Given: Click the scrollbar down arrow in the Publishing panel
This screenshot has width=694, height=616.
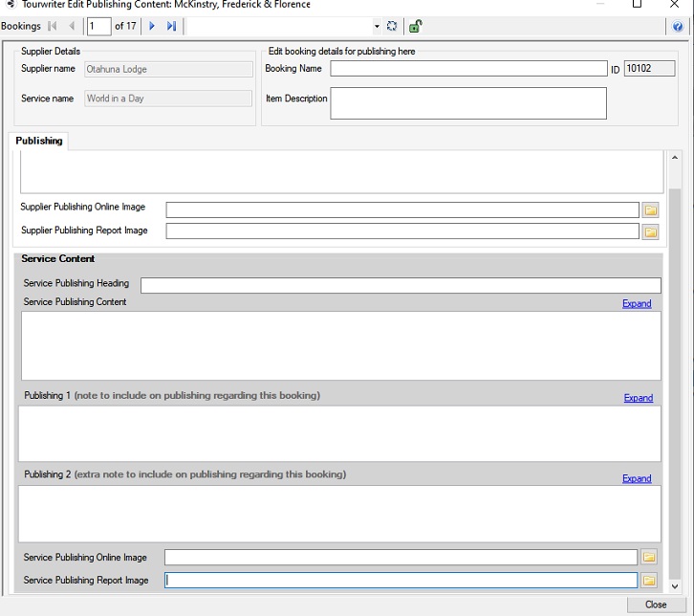Looking at the screenshot, I should tap(675, 586).
